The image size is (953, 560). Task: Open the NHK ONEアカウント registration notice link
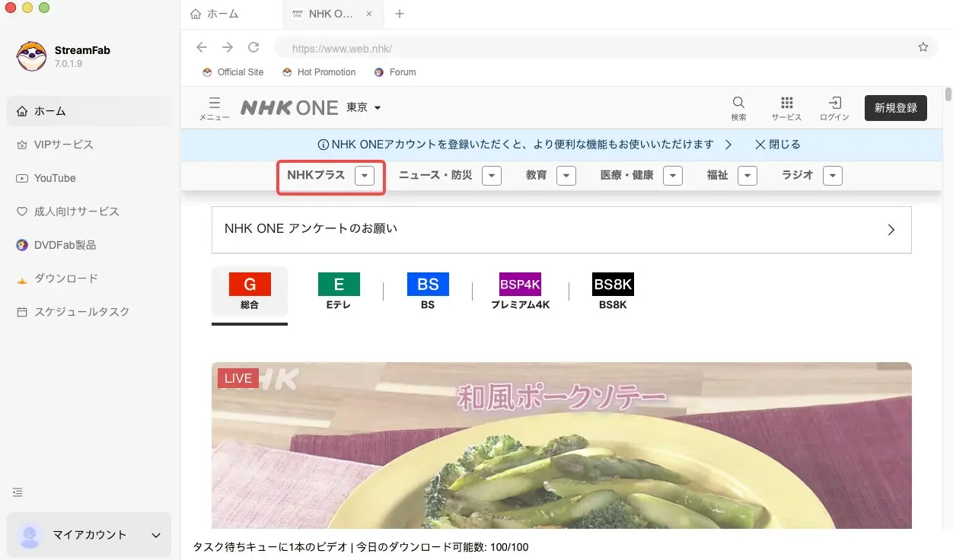[x=525, y=144]
